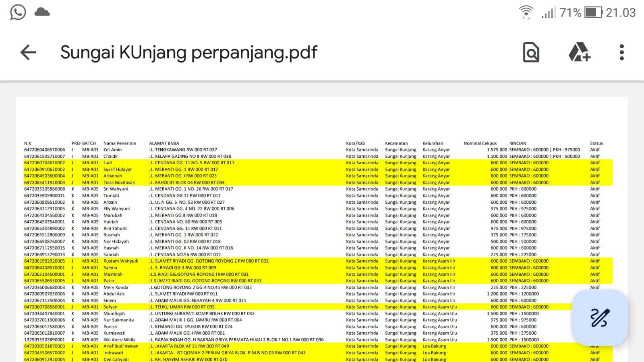Select name Tiara Novitasari
644x362 pixels.
(x=119, y=182)
